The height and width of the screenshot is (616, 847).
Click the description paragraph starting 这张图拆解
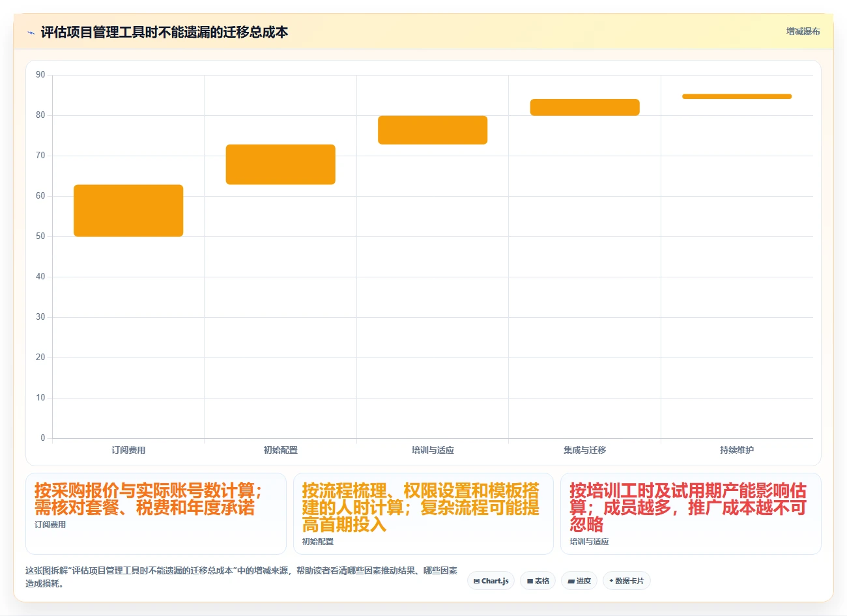(242, 577)
